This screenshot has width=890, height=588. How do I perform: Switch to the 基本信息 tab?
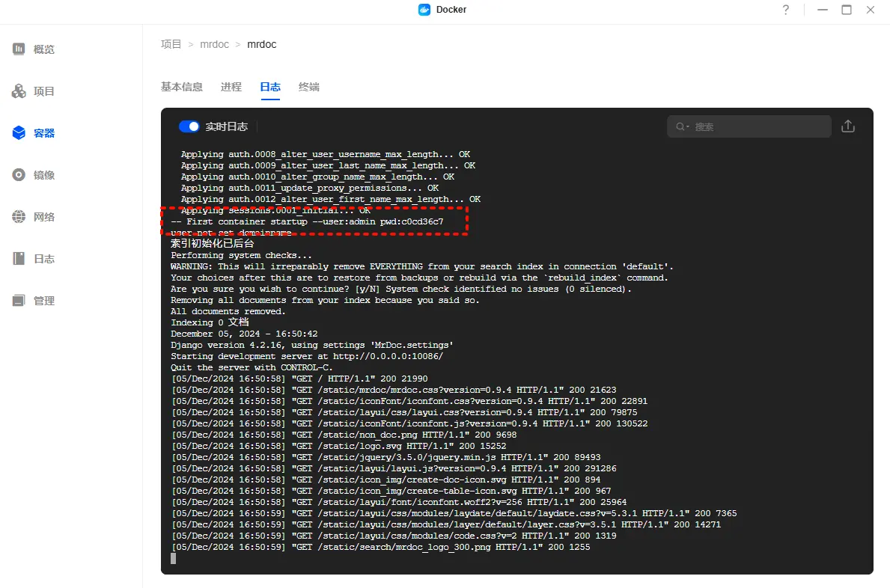click(x=182, y=87)
